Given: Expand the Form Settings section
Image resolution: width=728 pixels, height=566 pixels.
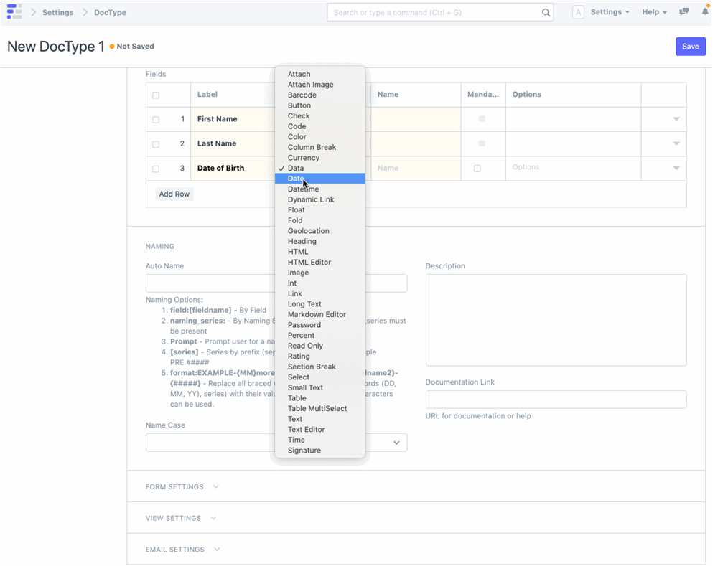Looking at the screenshot, I should (x=182, y=486).
